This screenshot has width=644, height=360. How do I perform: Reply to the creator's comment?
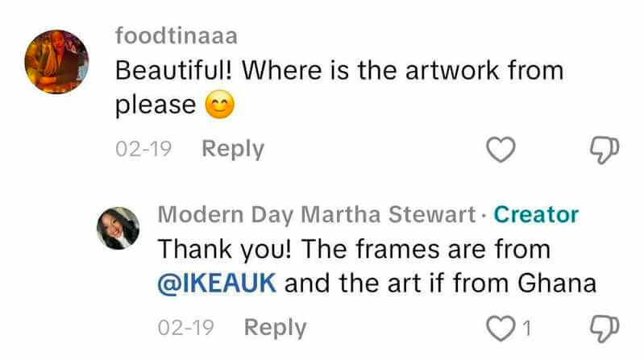275,328
